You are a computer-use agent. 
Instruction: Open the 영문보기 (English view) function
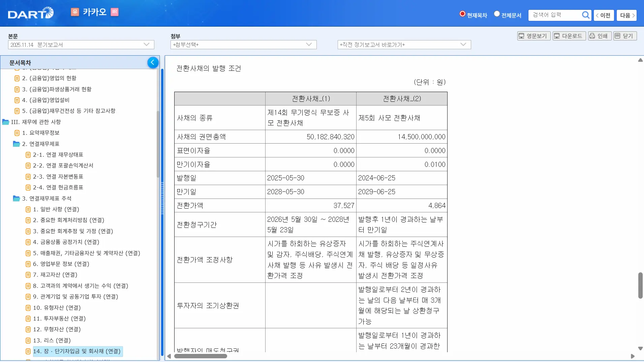tap(533, 36)
